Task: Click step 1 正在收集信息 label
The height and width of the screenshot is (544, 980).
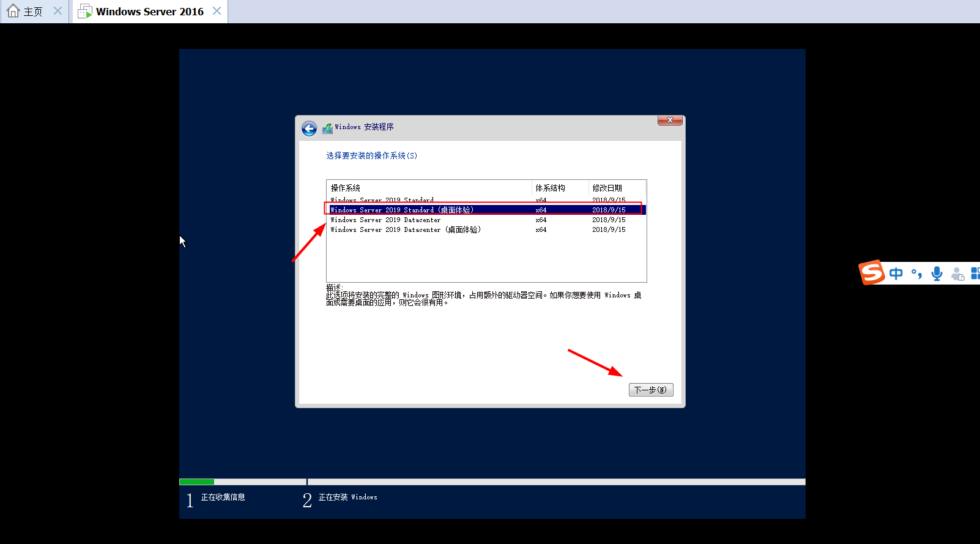Action: pyautogui.click(x=223, y=497)
